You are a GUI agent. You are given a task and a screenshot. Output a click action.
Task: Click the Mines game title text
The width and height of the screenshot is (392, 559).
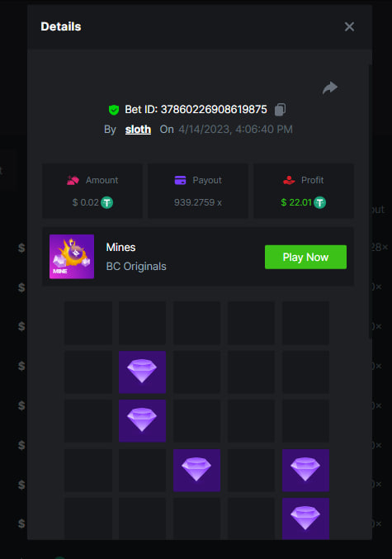pyautogui.click(x=120, y=247)
